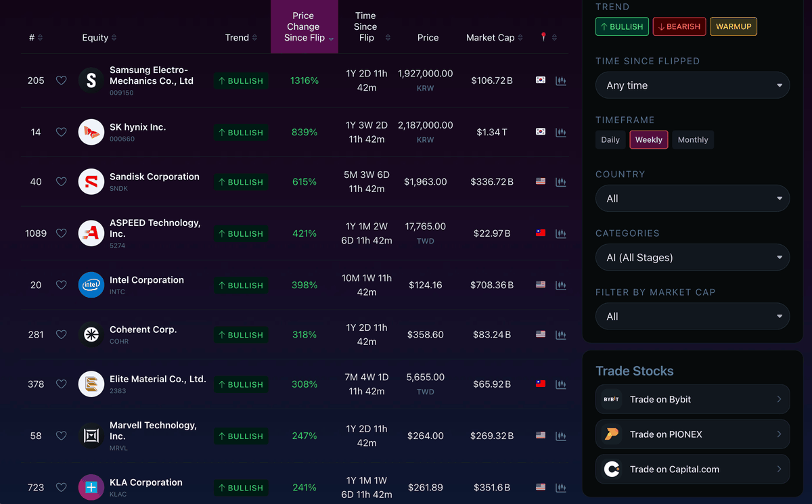The image size is (812, 504).
Task: View the Sandisk Corporation chart icon
Action: (x=560, y=181)
